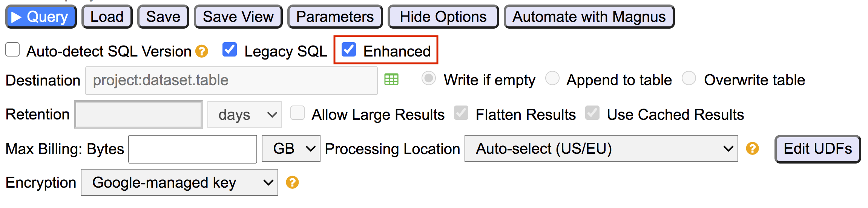Viewport: 868px width, 208px height.
Task: Click the Max Billing Bytes input field
Action: [x=193, y=149]
